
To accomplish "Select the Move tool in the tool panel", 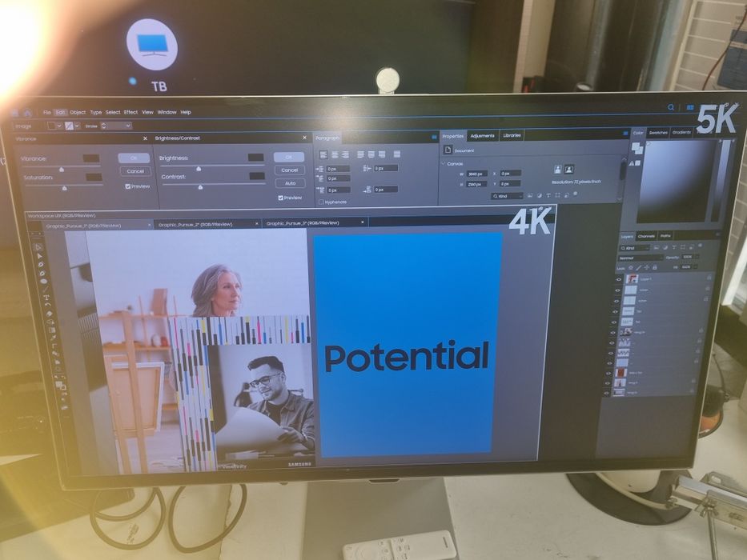I will (38, 247).
